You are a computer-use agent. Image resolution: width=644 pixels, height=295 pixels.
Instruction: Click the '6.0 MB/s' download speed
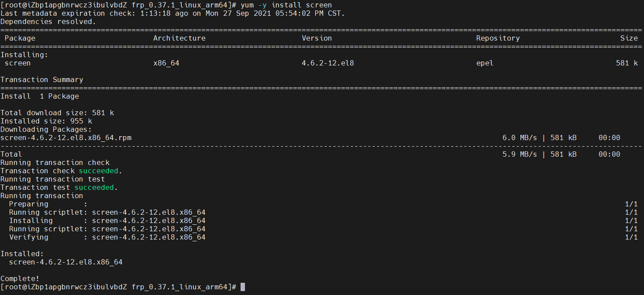click(x=520, y=137)
